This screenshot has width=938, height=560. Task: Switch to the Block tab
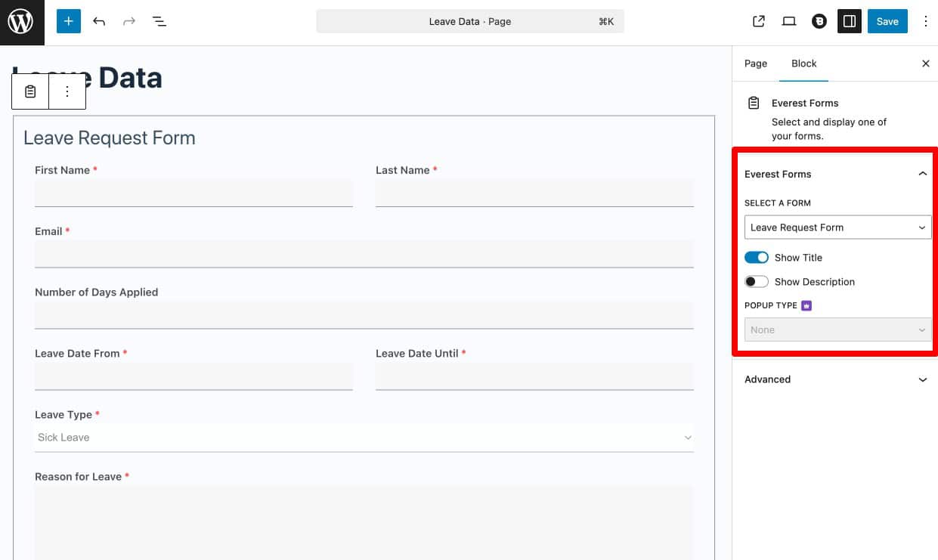click(804, 63)
